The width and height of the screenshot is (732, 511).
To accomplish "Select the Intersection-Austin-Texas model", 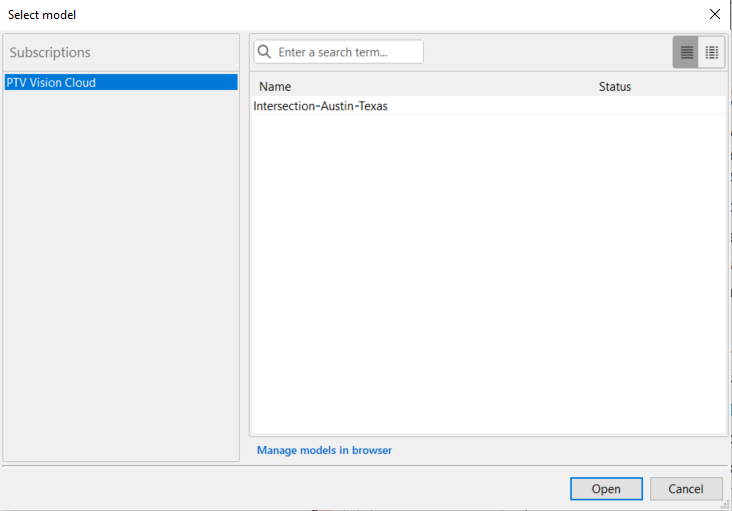I will pos(321,106).
